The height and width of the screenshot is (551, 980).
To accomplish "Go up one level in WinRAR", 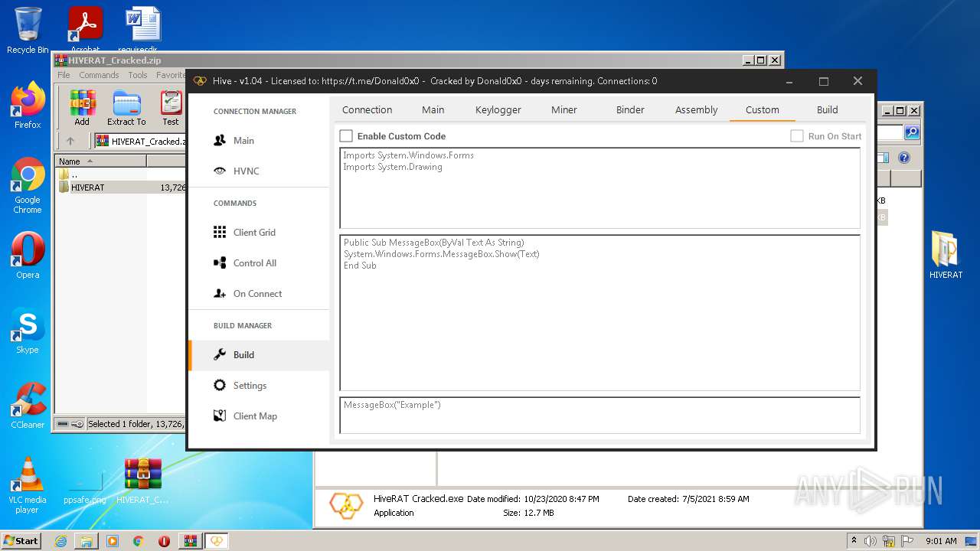I will click(70, 141).
